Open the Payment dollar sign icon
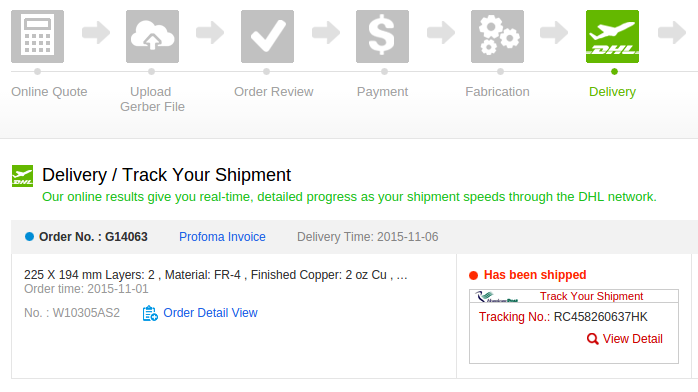 point(382,36)
